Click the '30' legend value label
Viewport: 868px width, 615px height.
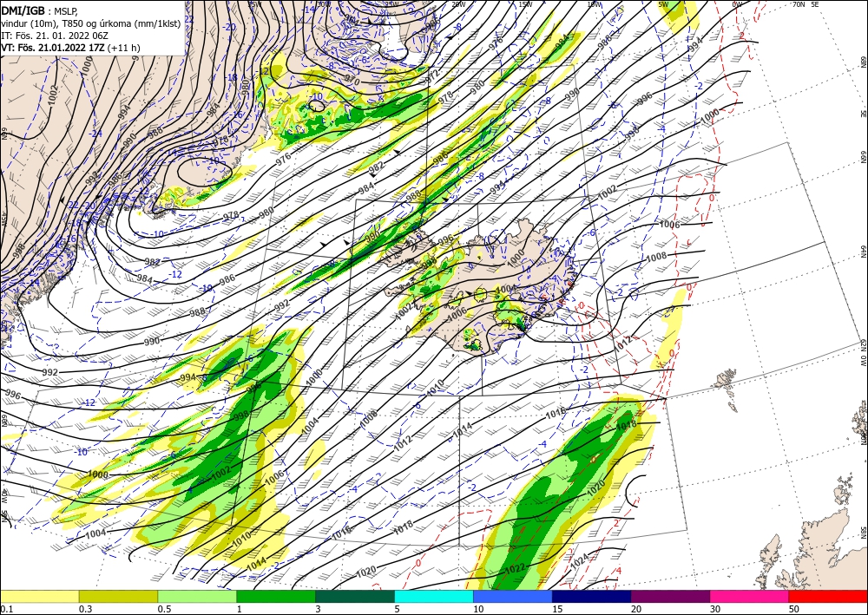pyautogui.click(x=715, y=609)
